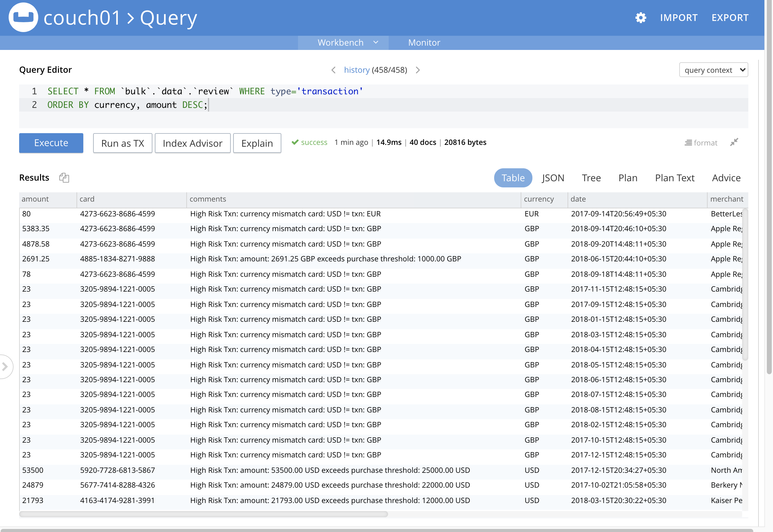773x532 pixels.
Task: Switch to the Monitor tab
Action: tap(424, 43)
